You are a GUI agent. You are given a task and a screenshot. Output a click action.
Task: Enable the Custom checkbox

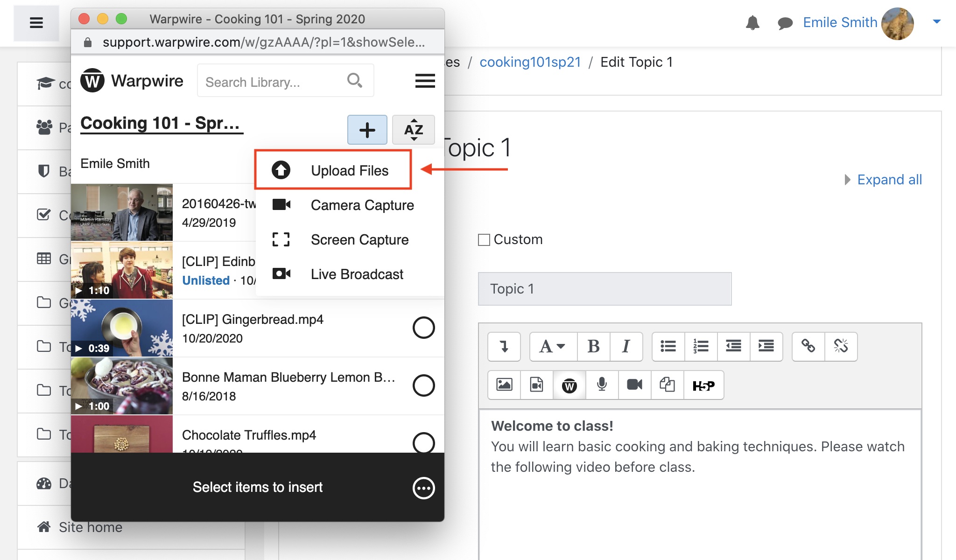pyautogui.click(x=484, y=240)
